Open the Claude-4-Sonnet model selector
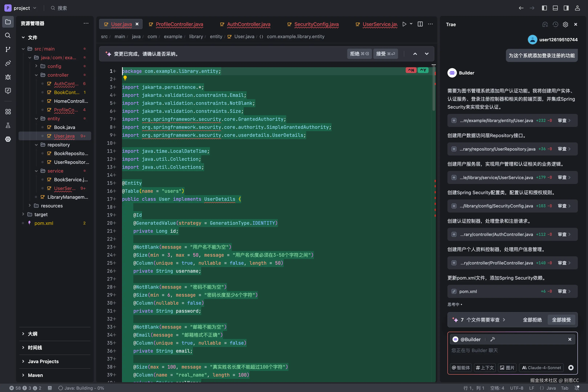 (x=541, y=367)
